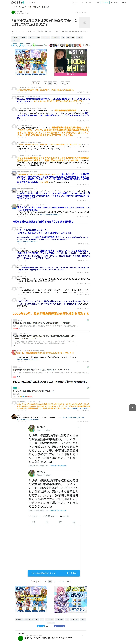Open Yahoo!ニュース card on 日本産婦人科医会
Screen dimensions: 138x644
51,339
